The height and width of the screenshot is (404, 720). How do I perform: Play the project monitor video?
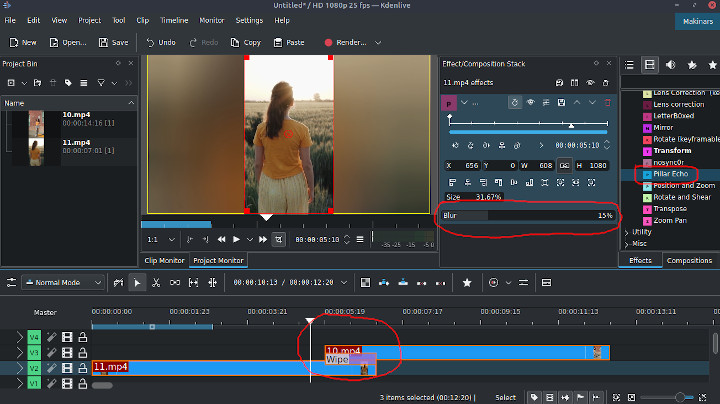pos(236,239)
